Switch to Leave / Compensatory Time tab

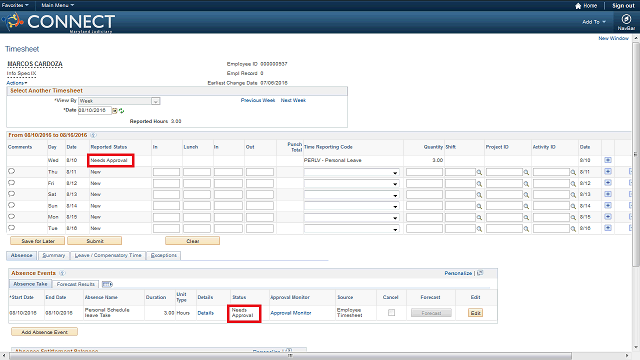click(x=108, y=256)
